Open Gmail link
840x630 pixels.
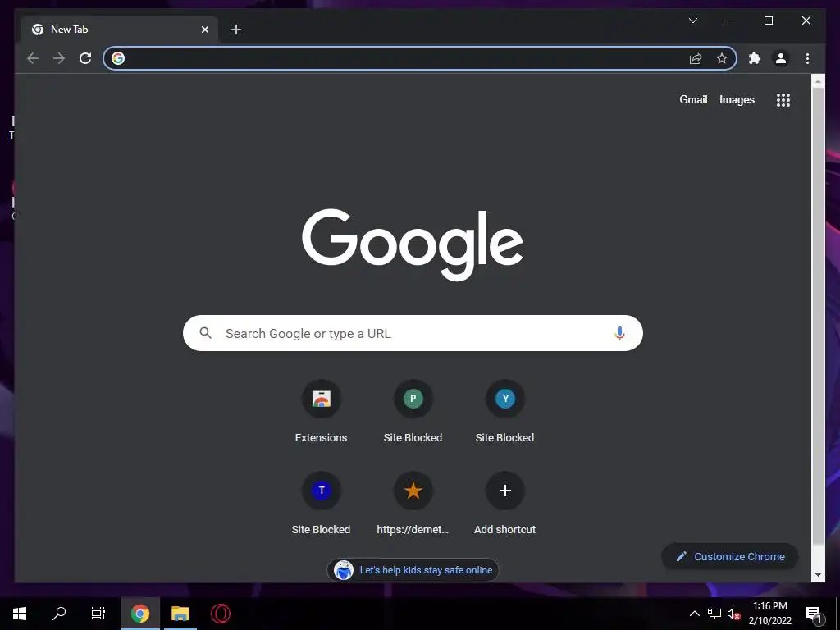click(693, 99)
